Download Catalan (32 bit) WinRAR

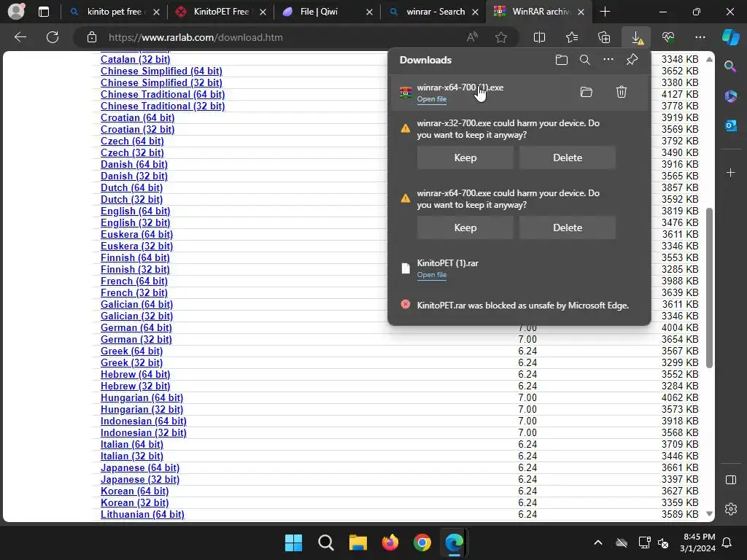point(135,60)
